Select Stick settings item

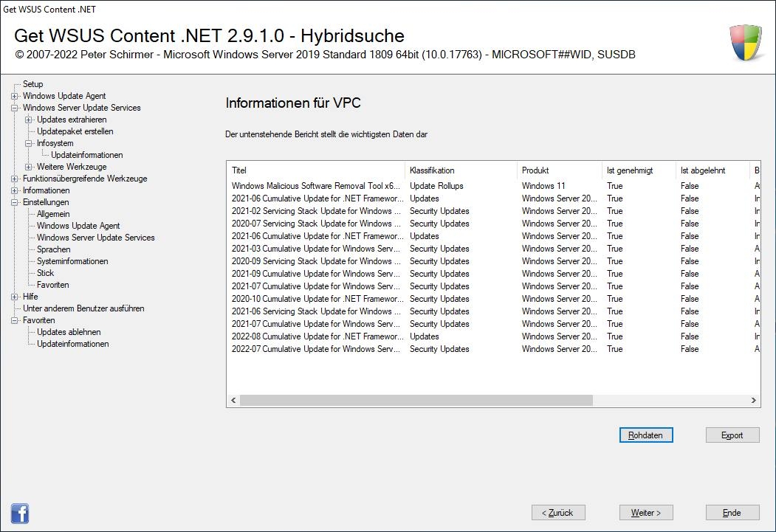[45, 273]
